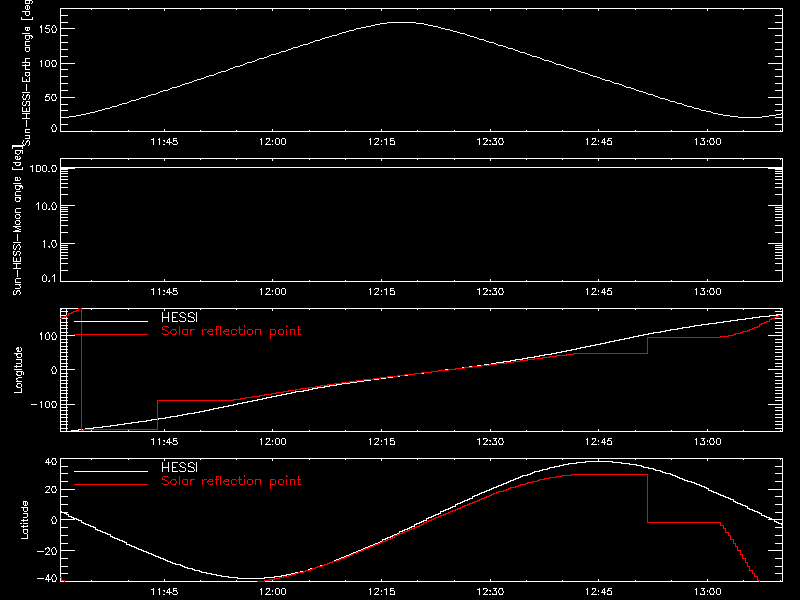Screen dimensions: 800x600
Task: Click the 100.0 tick label on the Moon angle plot
Action: tap(43, 168)
